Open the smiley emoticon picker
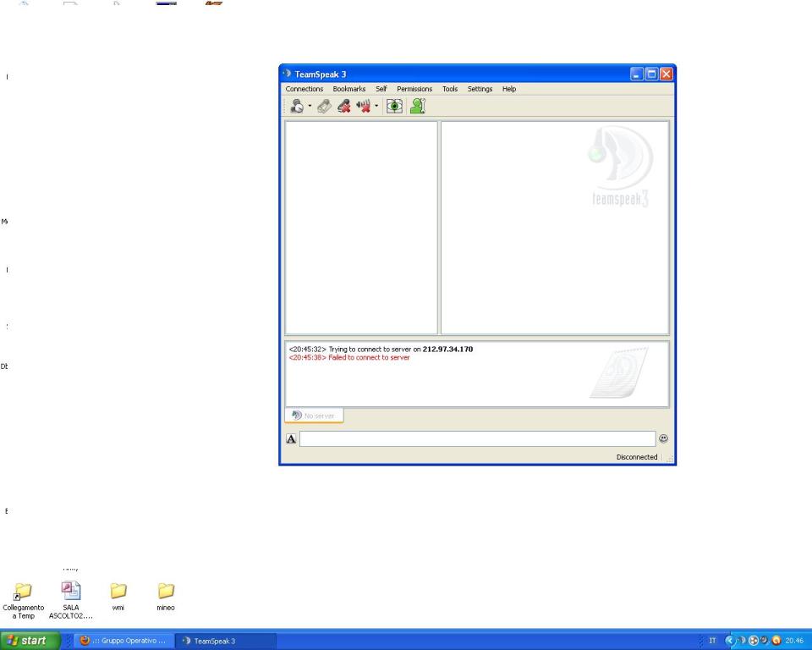The height and width of the screenshot is (650, 812). click(663, 439)
